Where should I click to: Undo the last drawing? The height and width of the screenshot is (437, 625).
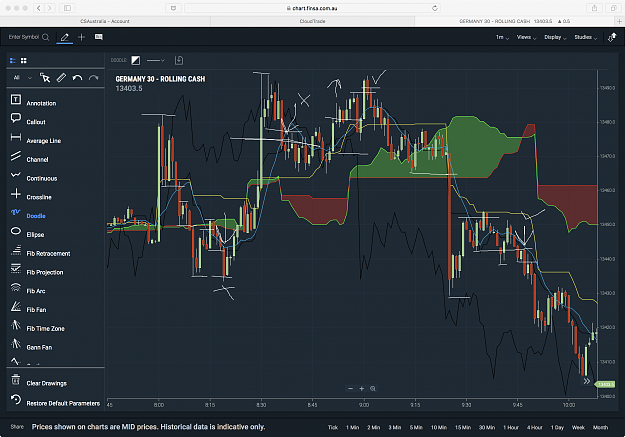coord(77,78)
